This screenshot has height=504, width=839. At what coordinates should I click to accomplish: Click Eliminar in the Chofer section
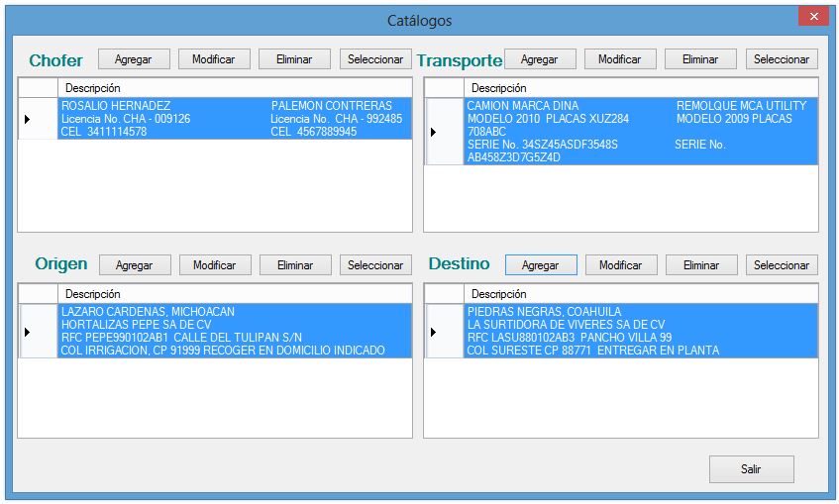point(294,59)
